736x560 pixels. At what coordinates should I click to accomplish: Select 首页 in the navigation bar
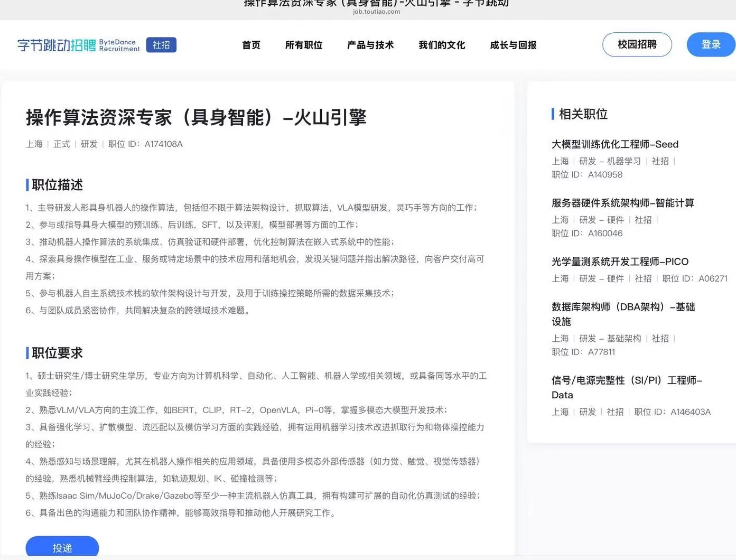(x=251, y=45)
